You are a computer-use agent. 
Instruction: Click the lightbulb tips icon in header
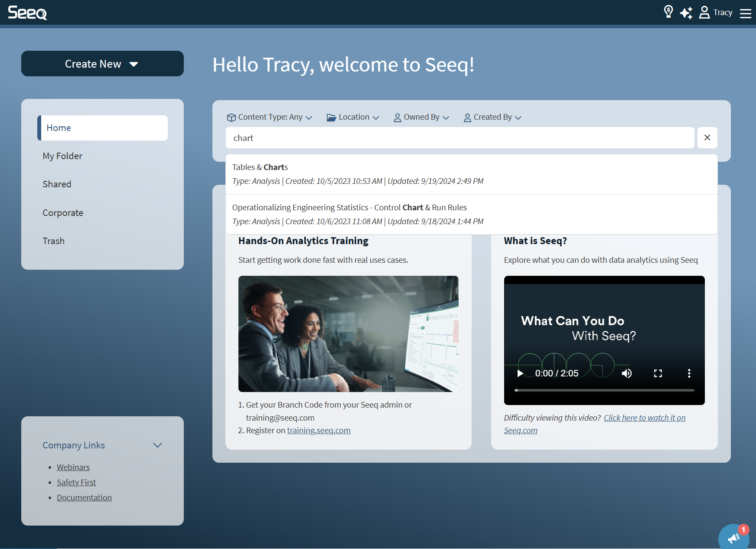point(668,12)
